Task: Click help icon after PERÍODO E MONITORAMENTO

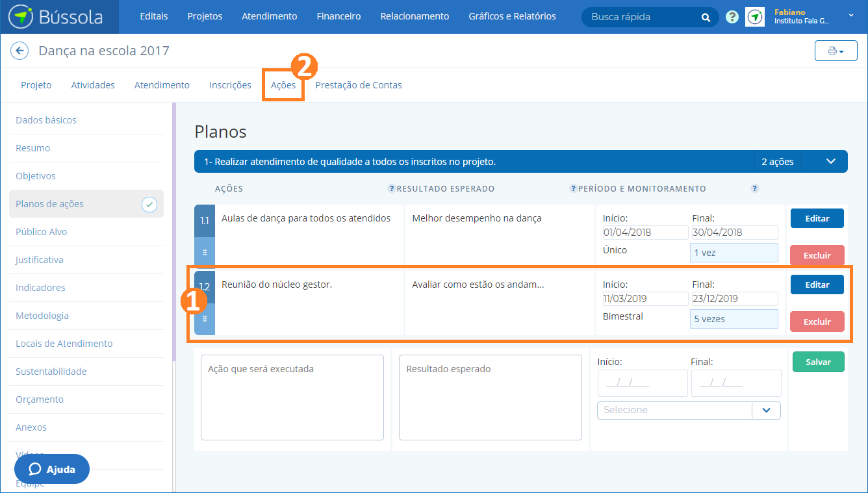Action: click(754, 188)
